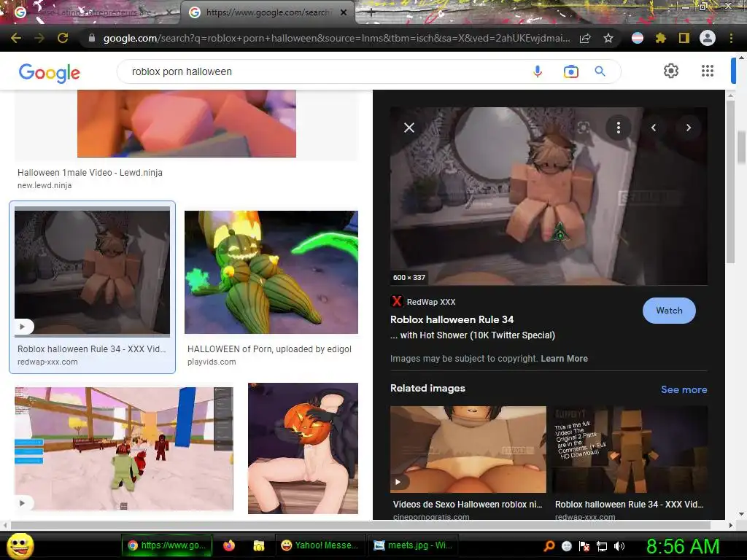Click the 8:56 AM clock
The image size is (747, 560).
(682, 546)
